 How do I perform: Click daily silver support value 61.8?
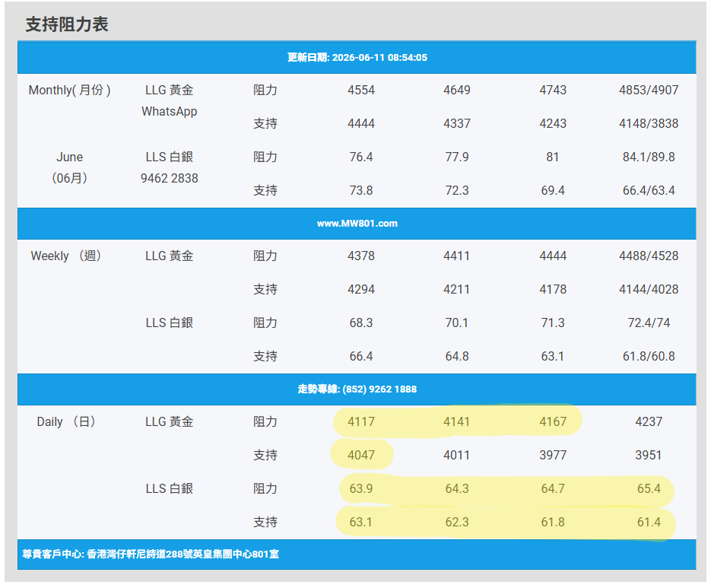553,523
